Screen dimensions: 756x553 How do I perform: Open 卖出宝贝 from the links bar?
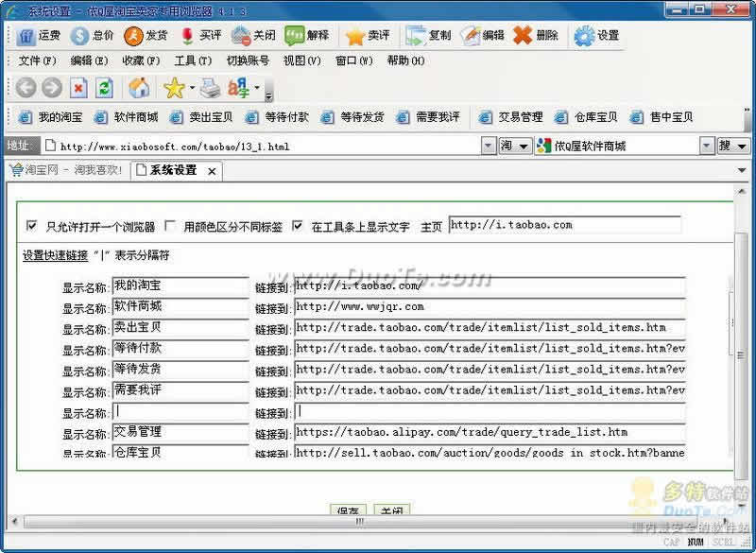pyautogui.click(x=201, y=117)
